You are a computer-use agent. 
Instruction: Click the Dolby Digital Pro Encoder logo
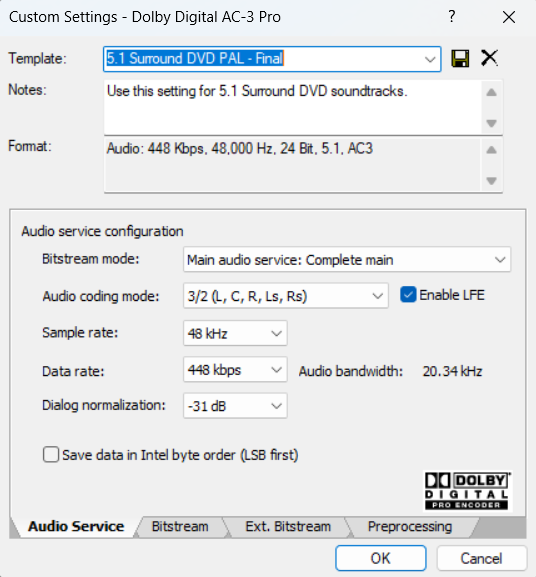click(x=467, y=491)
